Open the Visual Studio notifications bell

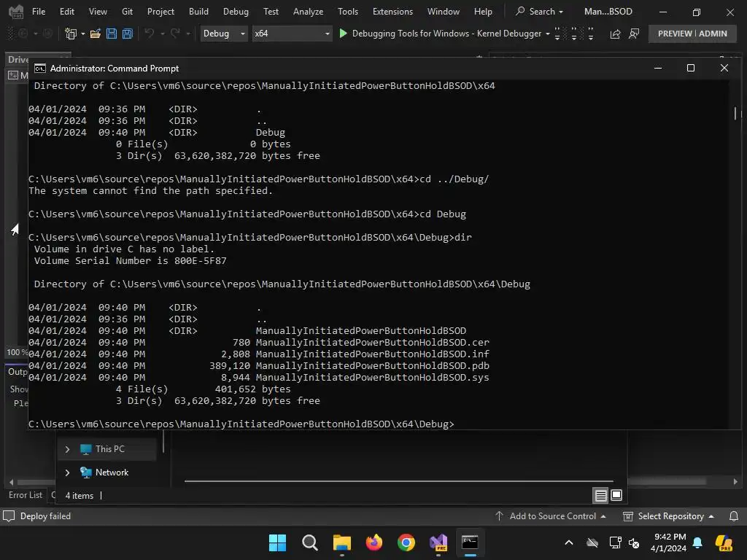(x=734, y=516)
